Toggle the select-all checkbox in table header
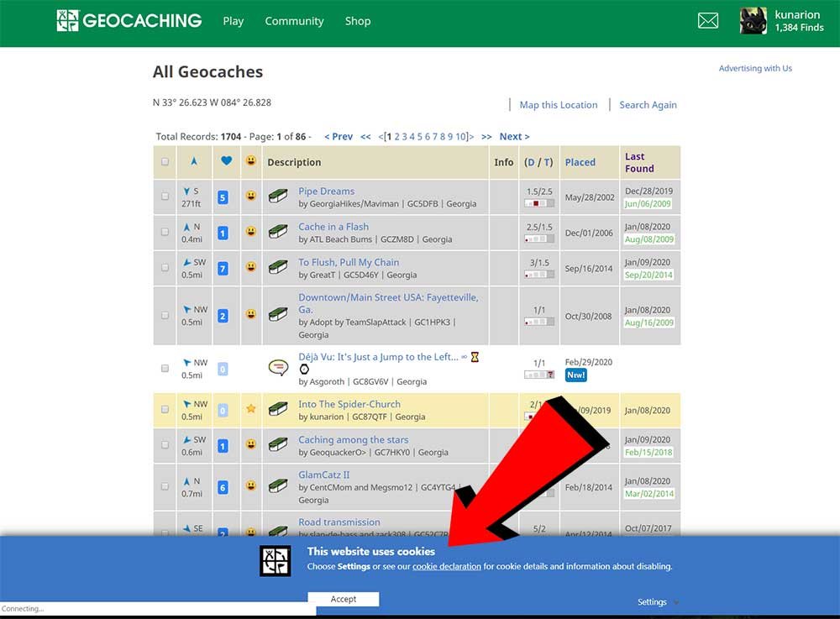The width and height of the screenshot is (840, 619). [165, 161]
